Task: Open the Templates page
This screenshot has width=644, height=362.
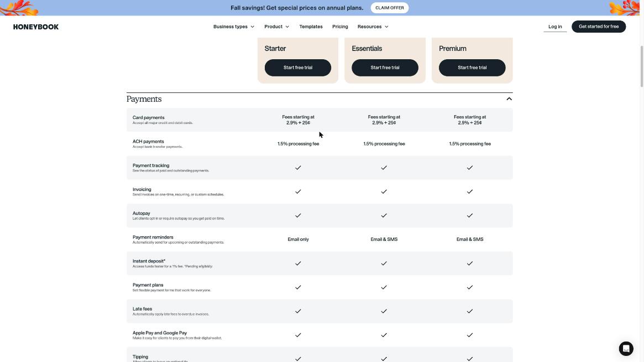Action: click(x=311, y=27)
